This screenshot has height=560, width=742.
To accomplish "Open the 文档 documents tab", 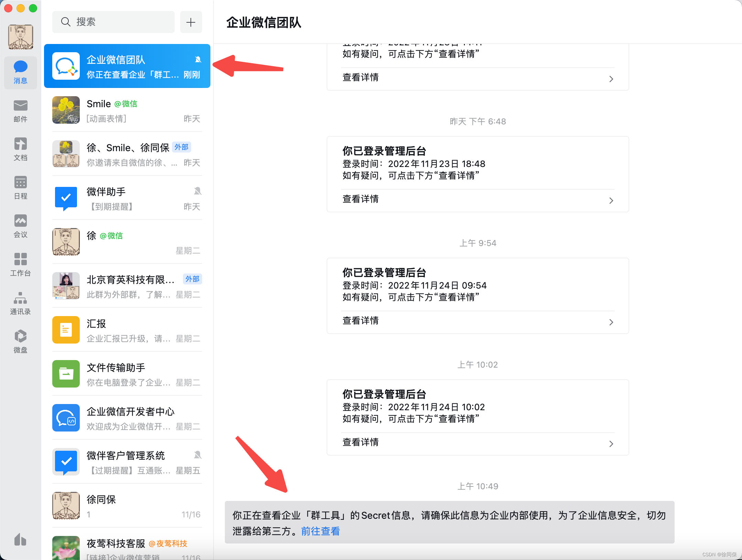I will click(21, 149).
